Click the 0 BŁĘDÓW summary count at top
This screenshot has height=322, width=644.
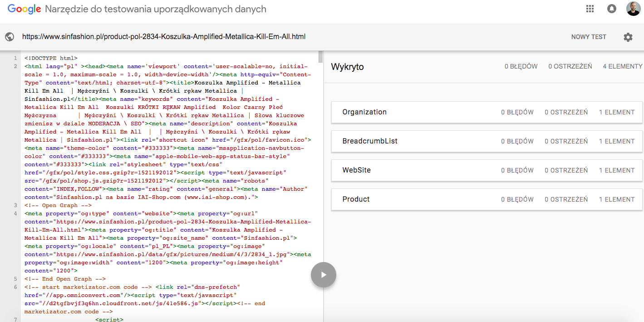click(521, 66)
